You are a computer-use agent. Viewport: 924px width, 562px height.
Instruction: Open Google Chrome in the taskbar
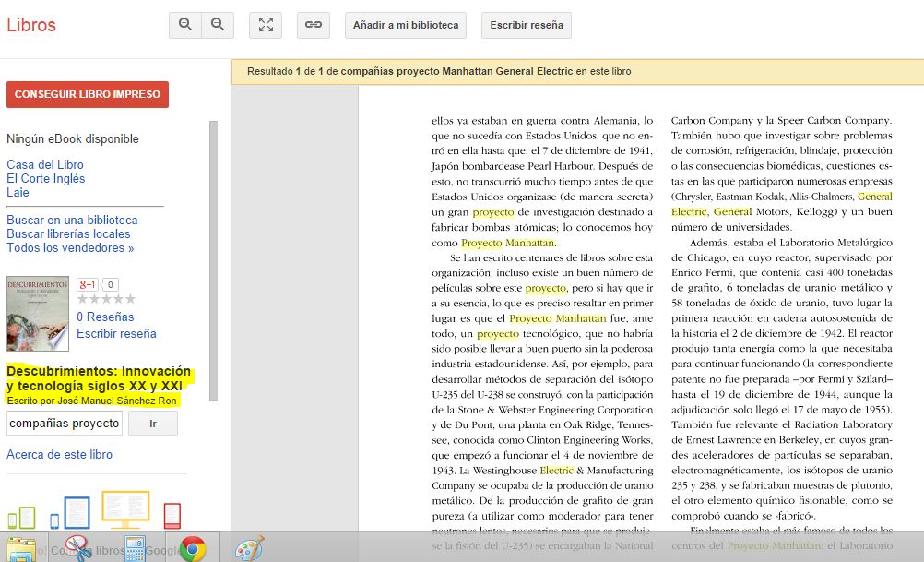(193, 548)
